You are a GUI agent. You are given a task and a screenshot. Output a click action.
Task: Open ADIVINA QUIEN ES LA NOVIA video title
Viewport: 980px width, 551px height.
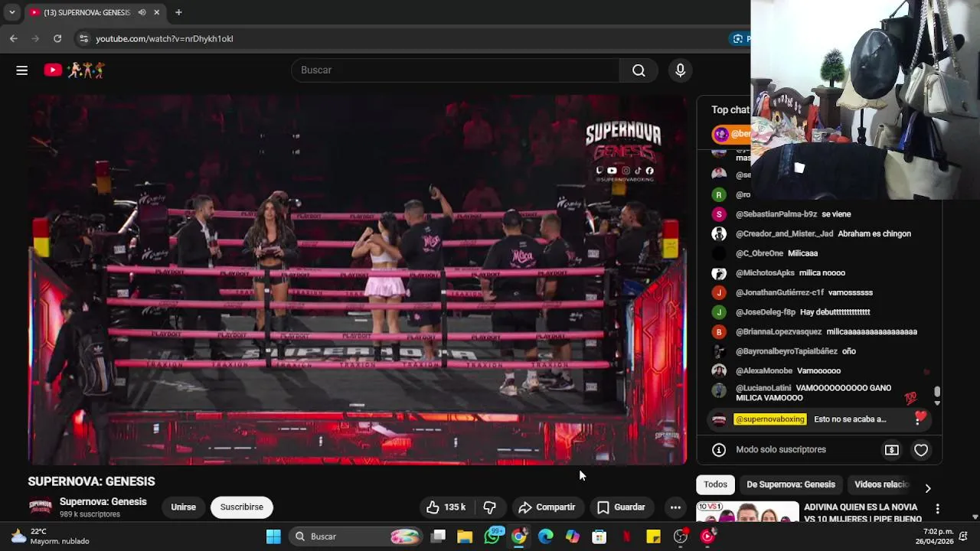[863, 513]
